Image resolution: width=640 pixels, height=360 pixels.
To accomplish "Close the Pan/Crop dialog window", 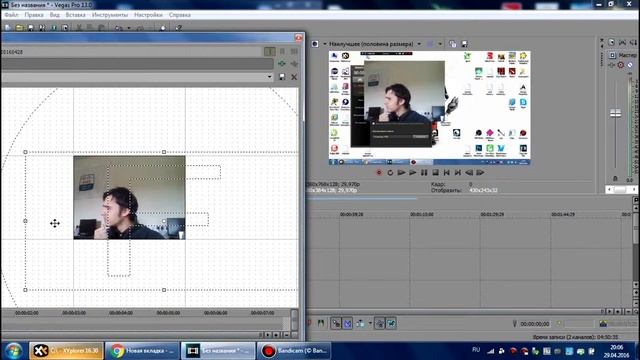I will tap(298, 38).
